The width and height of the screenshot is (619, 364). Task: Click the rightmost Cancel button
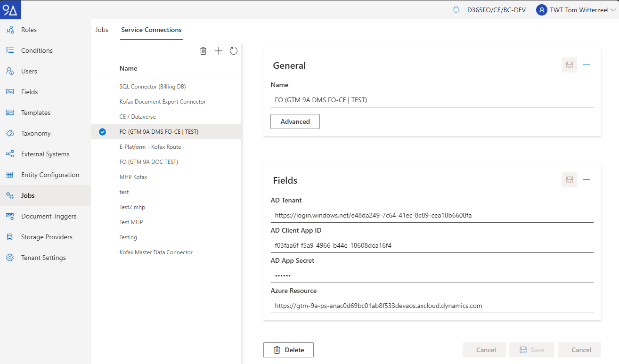click(579, 350)
